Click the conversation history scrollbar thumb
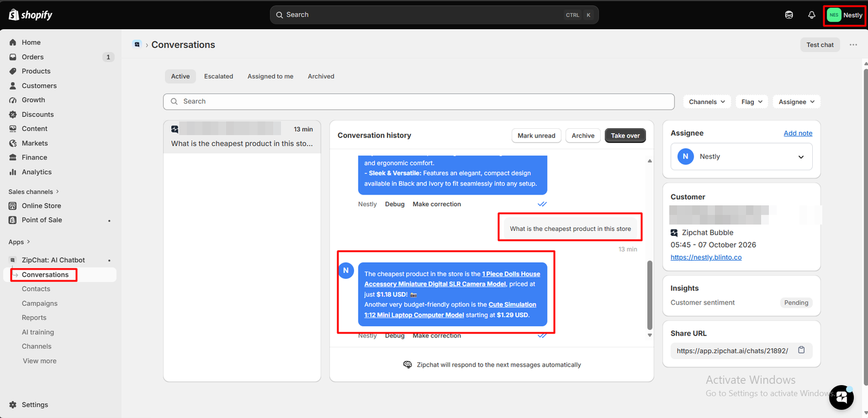This screenshot has height=418, width=868. pyautogui.click(x=650, y=295)
